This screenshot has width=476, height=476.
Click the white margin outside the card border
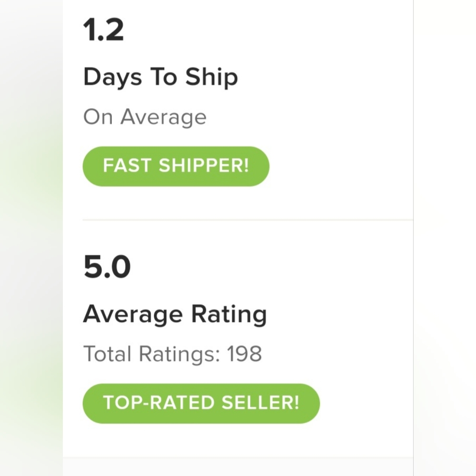(x=445, y=238)
